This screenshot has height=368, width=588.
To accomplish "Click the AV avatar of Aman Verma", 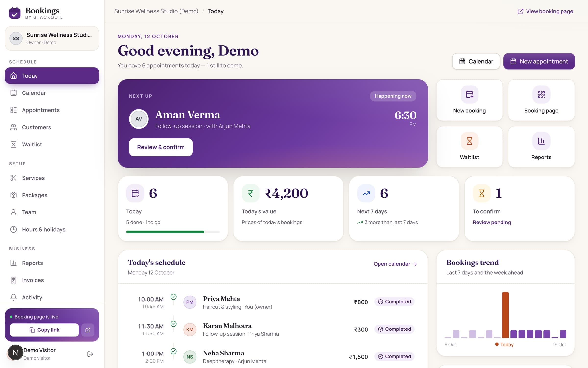I will point(139,119).
